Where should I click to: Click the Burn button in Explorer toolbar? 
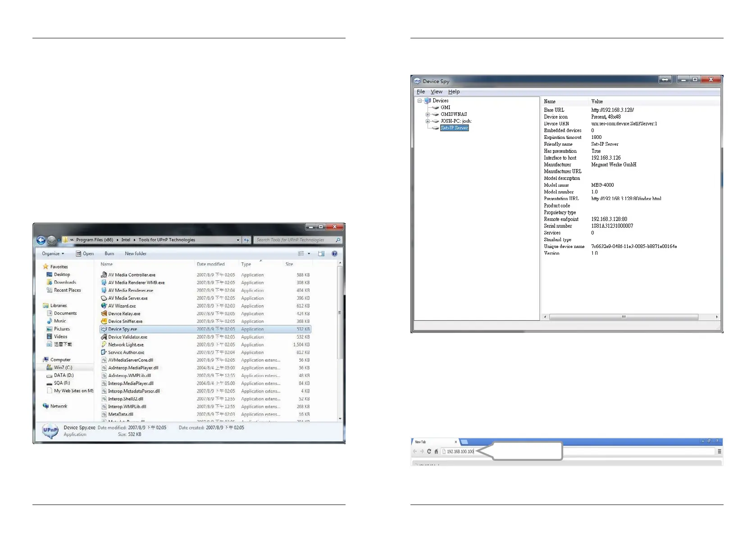[x=109, y=254]
